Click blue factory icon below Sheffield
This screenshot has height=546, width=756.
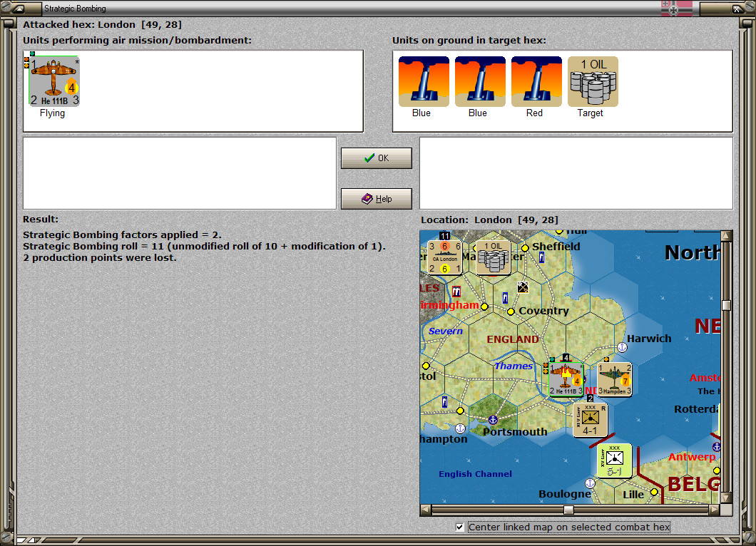pyautogui.click(x=541, y=258)
